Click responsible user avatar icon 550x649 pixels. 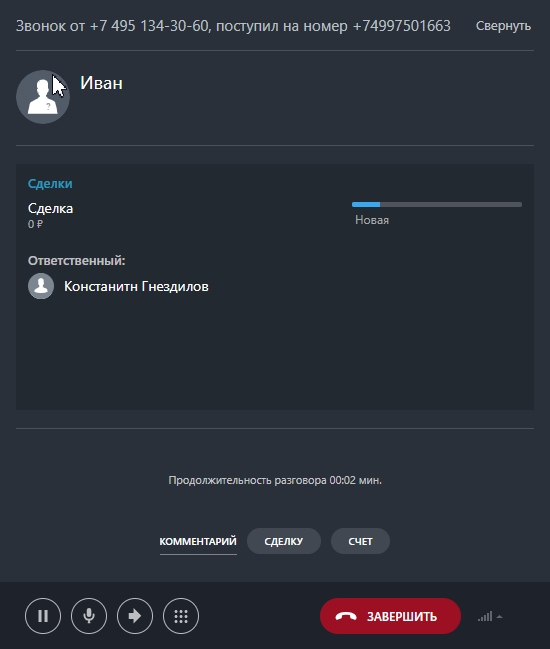coord(41,286)
